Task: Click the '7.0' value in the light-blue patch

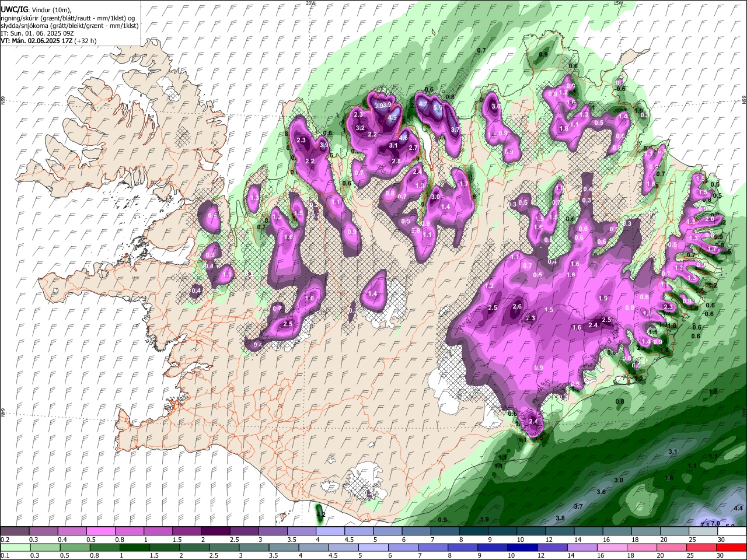Action: pyautogui.click(x=715, y=523)
